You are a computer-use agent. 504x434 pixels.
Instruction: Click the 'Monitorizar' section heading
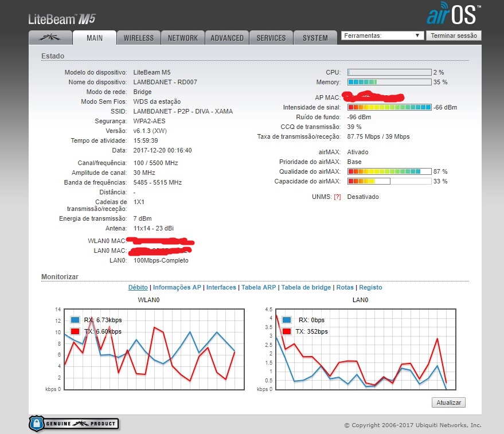[x=60, y=277]
